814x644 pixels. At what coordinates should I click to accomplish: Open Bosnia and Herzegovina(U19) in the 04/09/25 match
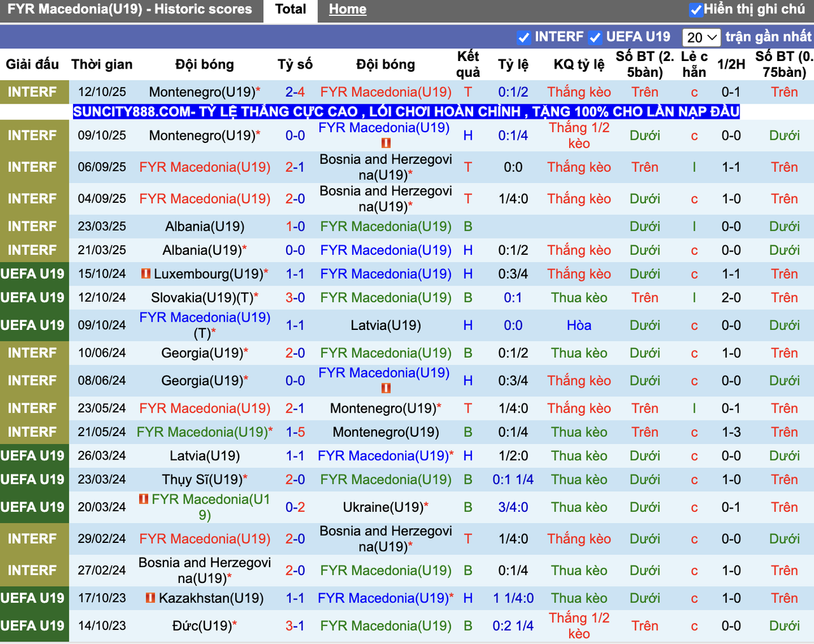tap(386, 199)
